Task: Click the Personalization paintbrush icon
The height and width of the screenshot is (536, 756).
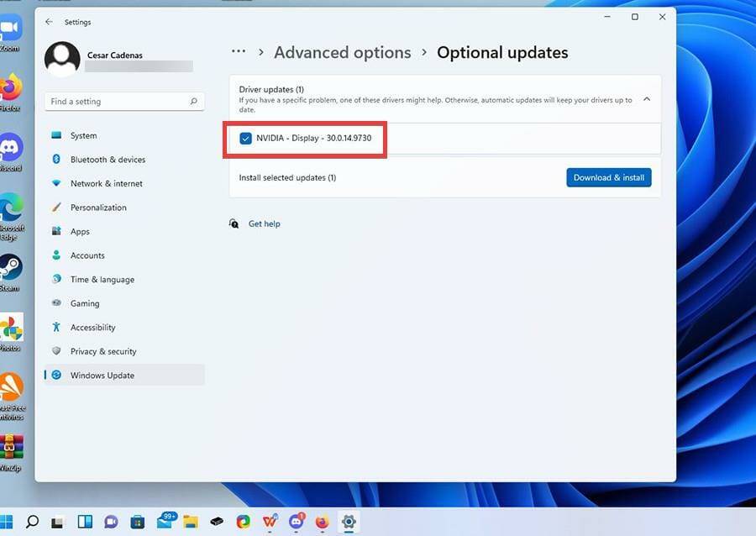Action: coord(56,208)
